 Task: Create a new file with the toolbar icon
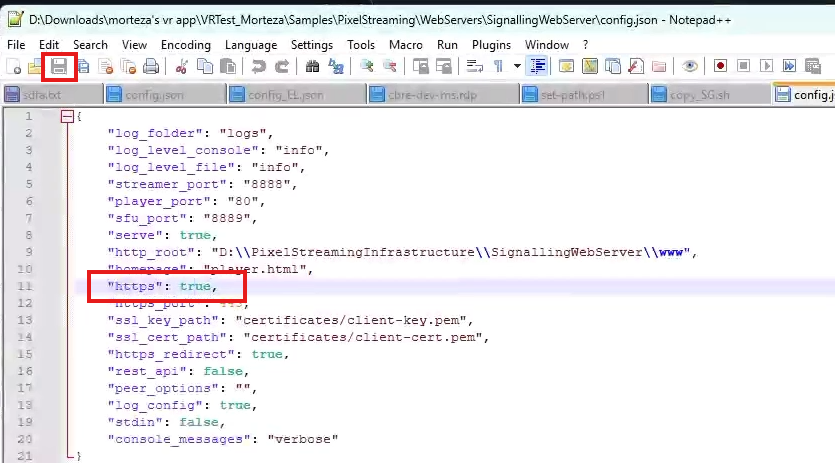click(x=14, y=67)
